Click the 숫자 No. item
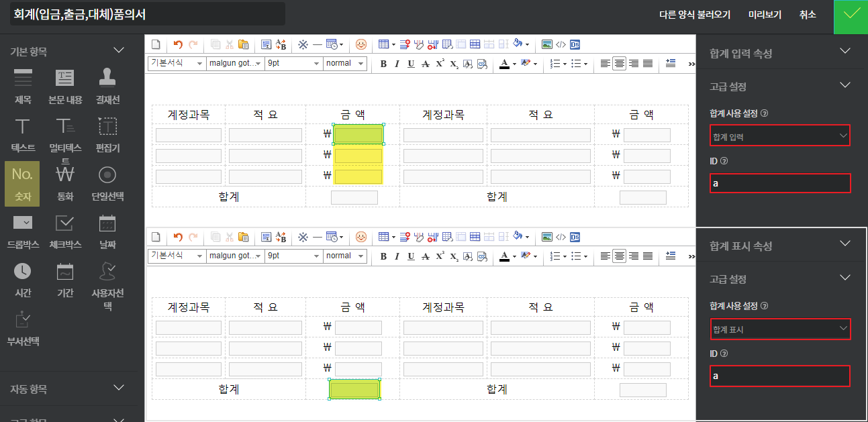The height and width of the screenshot is (422, 868). [22, 182]
